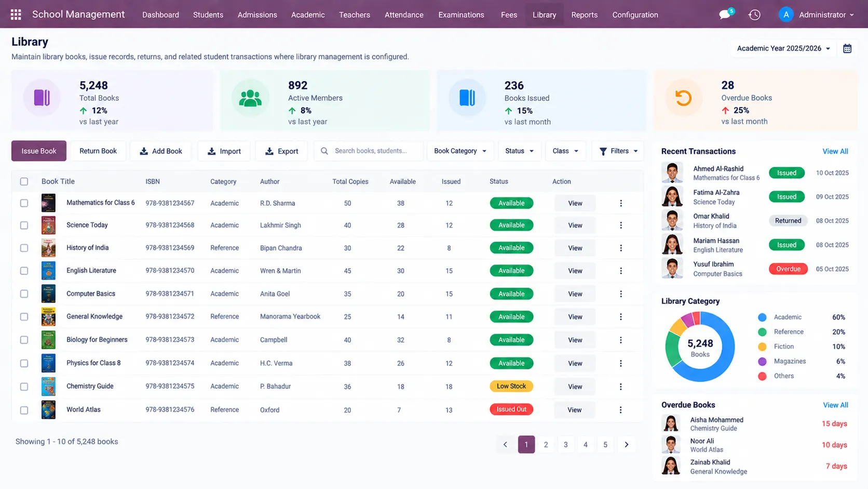Image resolution: width=868 pixels, height=489 pixels.
Task: Expand the Book Category dropdown
Action: click(x=460, y=151)
